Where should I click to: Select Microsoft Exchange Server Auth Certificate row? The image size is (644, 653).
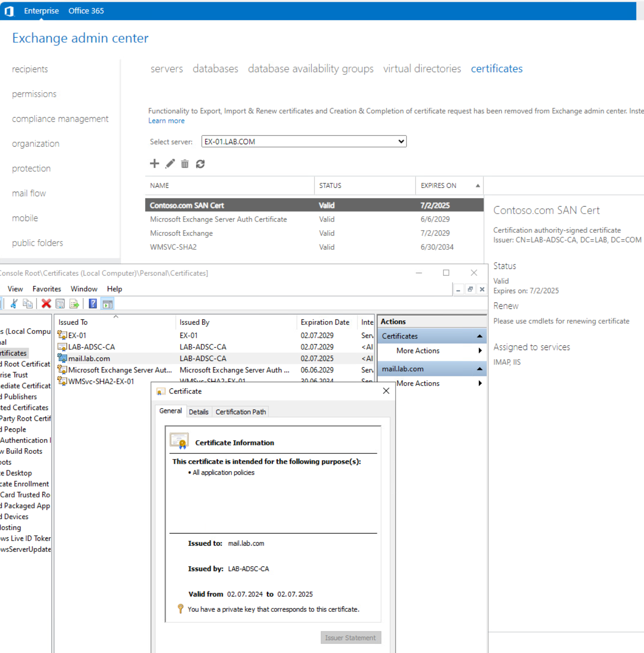point(314,219)
